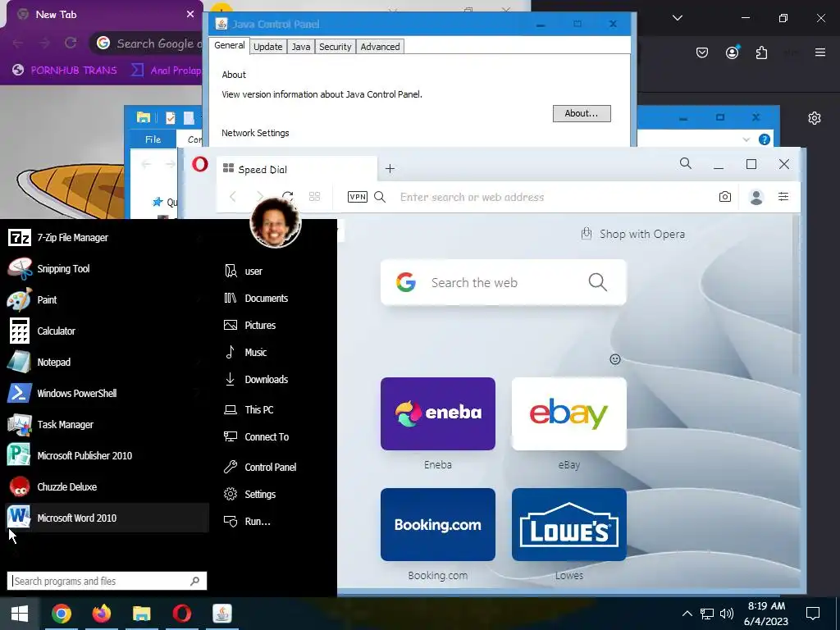Switch to Security tab in Java Control Panel
840x630 pixels.
(x=335, y=47)
